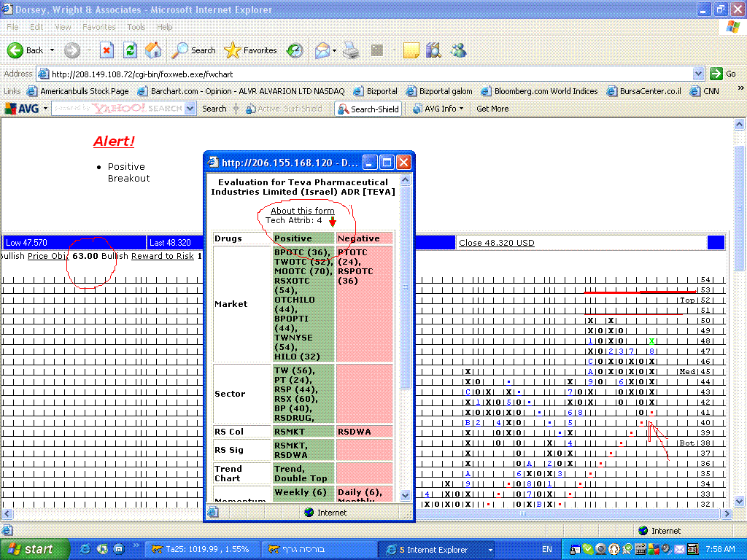Click the About this form link

(303, 211)
